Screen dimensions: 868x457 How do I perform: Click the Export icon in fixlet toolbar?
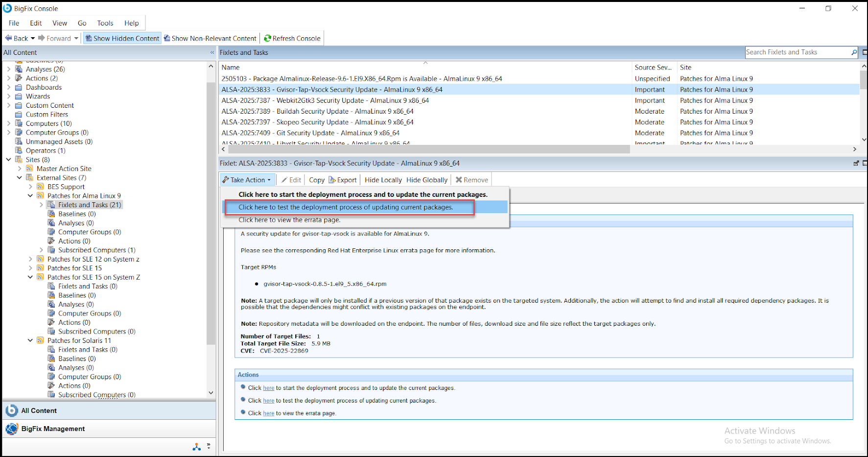[x=332, y=180]
